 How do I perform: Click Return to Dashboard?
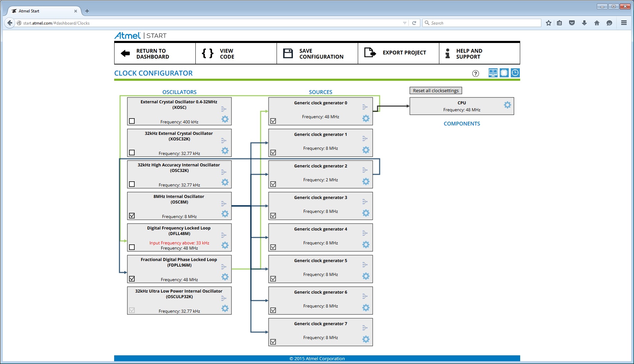tap(155, 53)
